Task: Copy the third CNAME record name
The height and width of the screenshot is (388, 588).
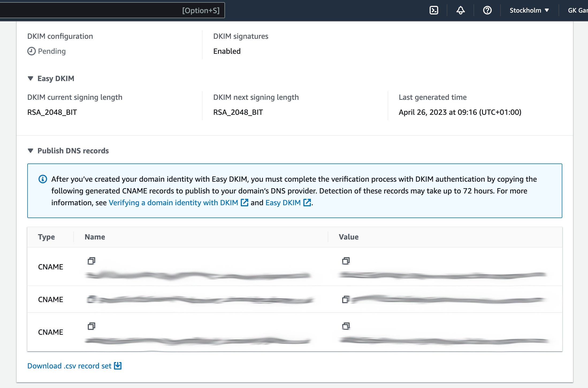Action: pos(91,326)
